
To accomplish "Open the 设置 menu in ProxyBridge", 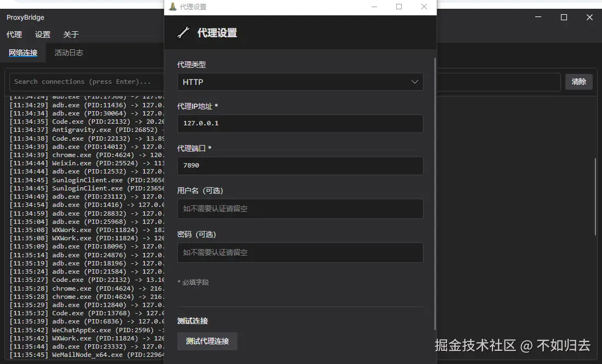I will 43,34.
